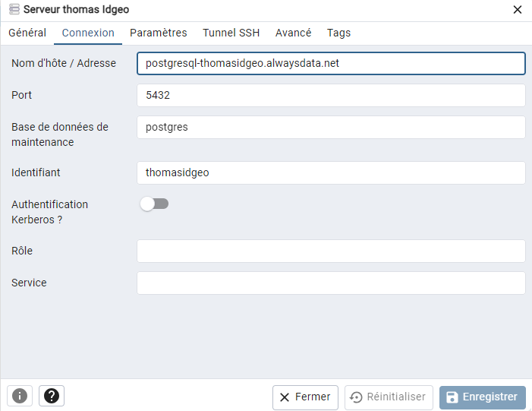Select the Base de données de maintenance field

(x=331, y=127)
